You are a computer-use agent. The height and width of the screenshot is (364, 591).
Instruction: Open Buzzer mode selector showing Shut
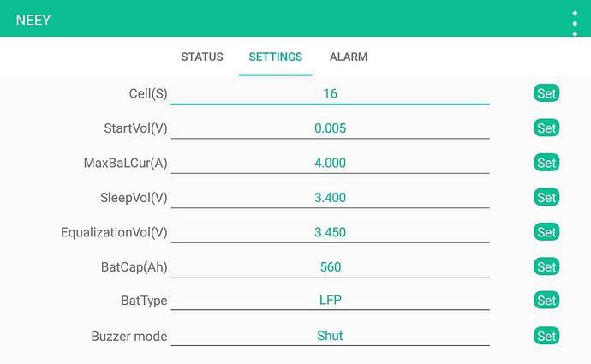[x=330, y=336]
